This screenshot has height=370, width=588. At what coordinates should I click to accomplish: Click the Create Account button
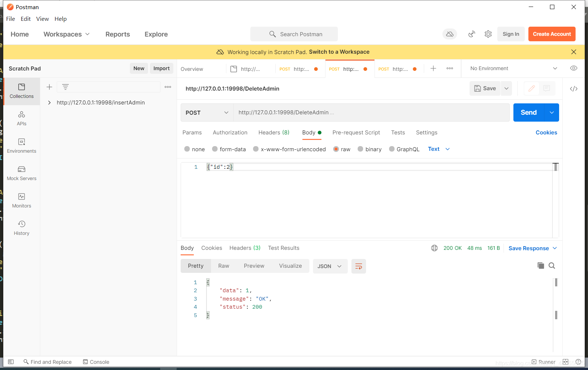(x=552, y=34)
